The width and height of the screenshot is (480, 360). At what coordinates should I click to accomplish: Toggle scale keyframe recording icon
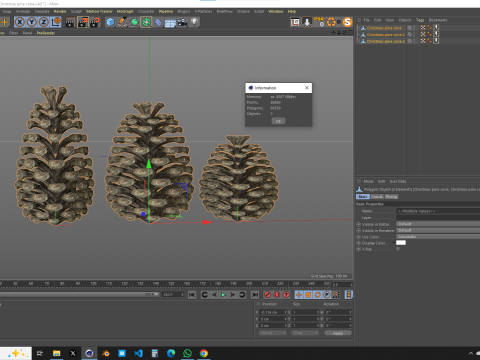point(308,295)
